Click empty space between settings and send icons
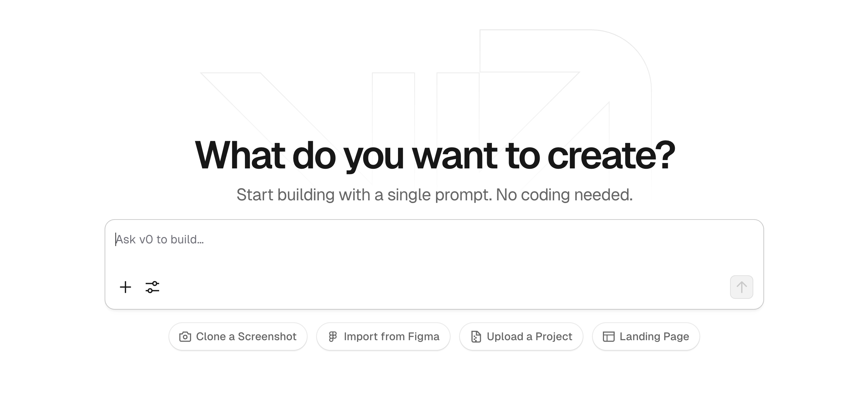This screenshot has height=396, width=868. [438, 287]
